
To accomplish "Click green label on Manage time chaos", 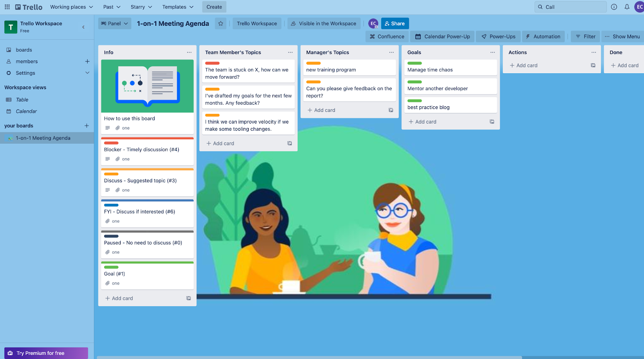I will (x=415, y=63).
